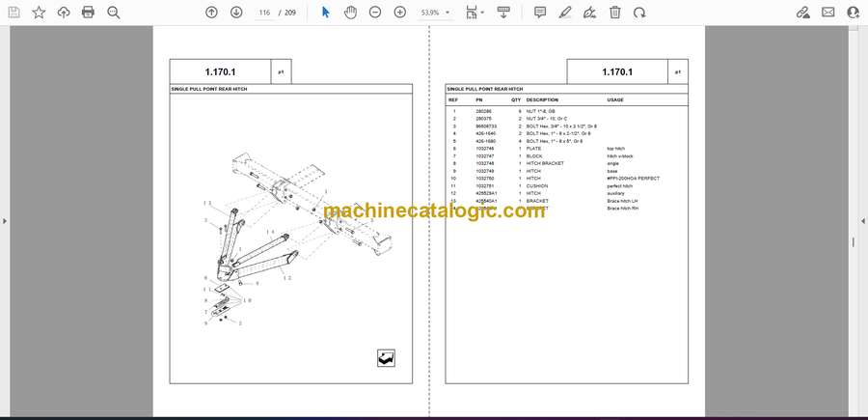Click part number 1032751
This screenshot has height=420, width=868.
(484, 186)
